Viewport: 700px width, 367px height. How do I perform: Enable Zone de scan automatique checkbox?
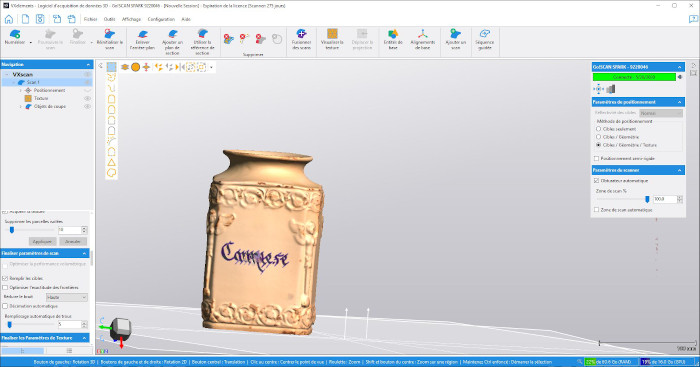(596, 209)
